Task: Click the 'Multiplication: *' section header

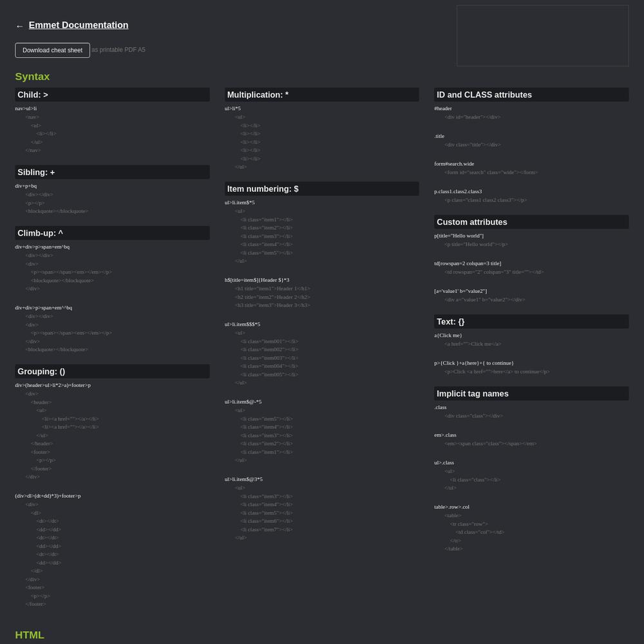Action: pyautogui.click(x=321, y=95)
